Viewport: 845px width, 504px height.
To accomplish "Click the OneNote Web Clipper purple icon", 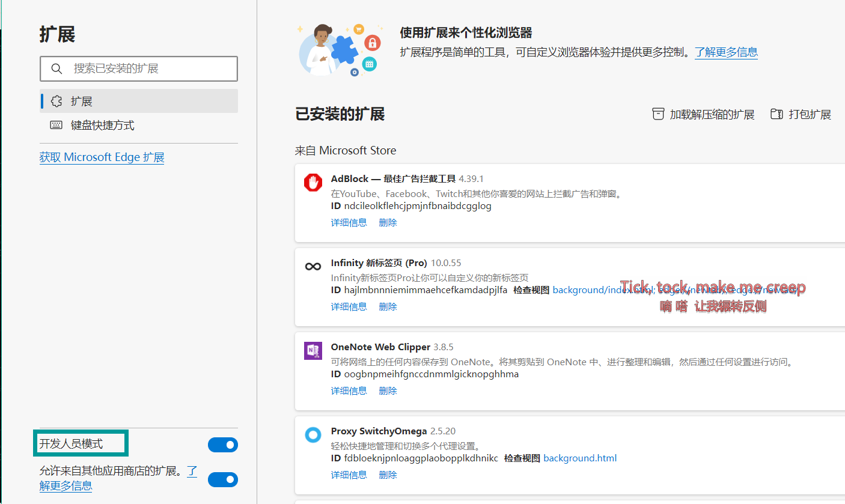I will (313, 350).
